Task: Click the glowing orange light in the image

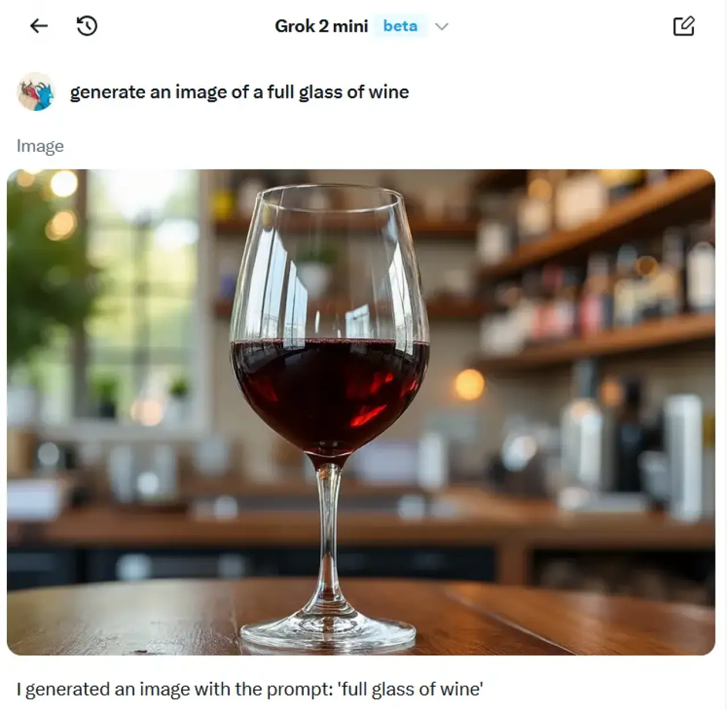Action: click(469, 384)
